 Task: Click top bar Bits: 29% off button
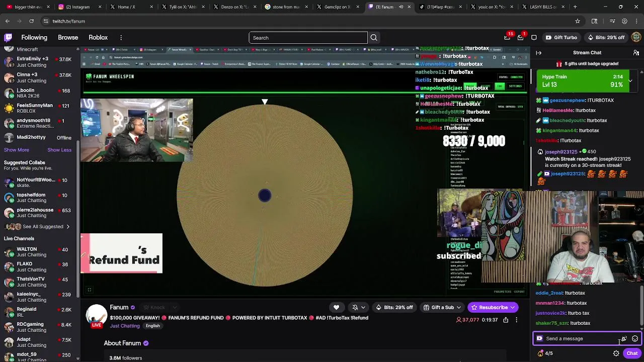click(606, 38)
